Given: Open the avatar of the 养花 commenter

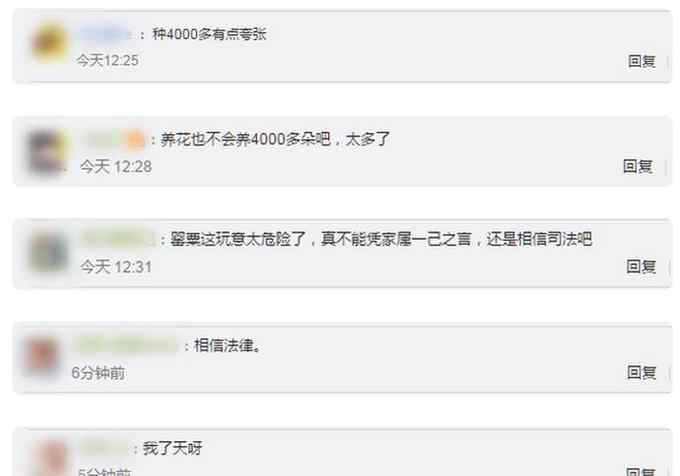Looking at the screenshot, I should 47,153.
